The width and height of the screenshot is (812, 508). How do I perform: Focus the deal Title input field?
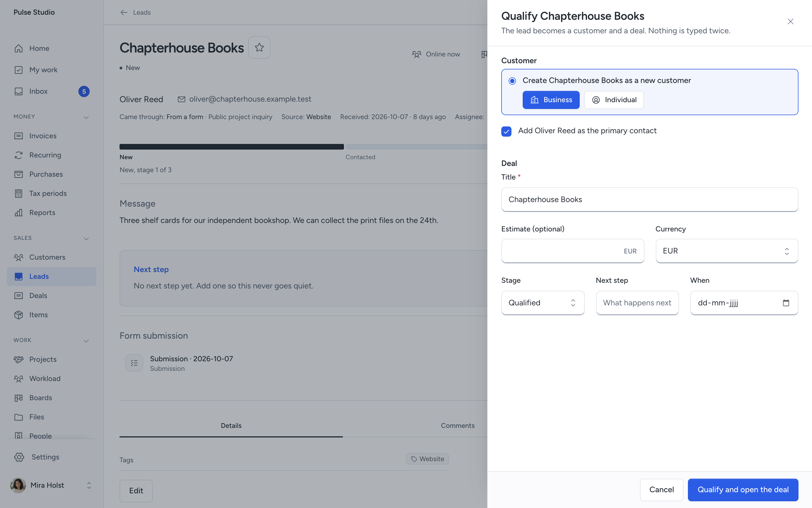(650, 200)
